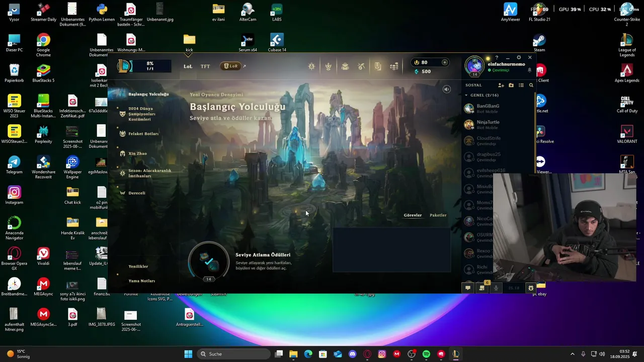Select the FL Studio 21 desktop icon

point(539,13)
